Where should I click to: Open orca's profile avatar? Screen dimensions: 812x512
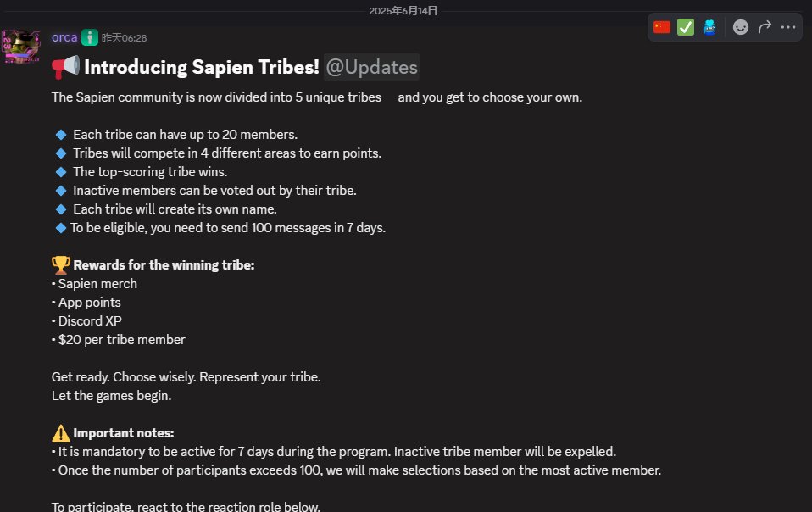coord(21,47)
